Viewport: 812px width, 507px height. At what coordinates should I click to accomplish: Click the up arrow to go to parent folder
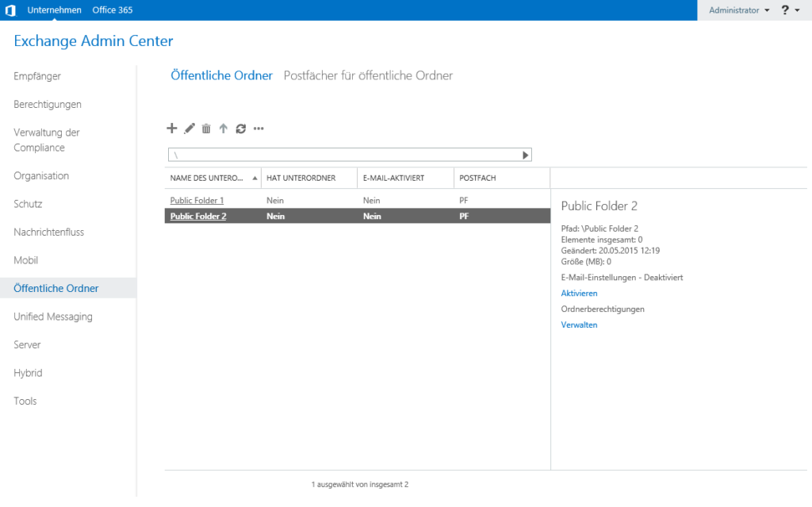[x=223, y=129]
